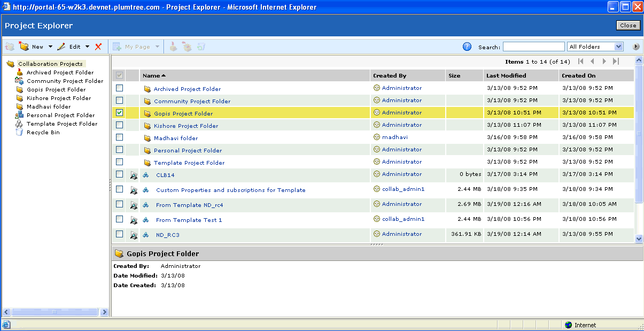Image resolution: width=644 pixels, height=331 pixels.
Task: Click the select-all header checkbox
Action: (x=120, y=75)
